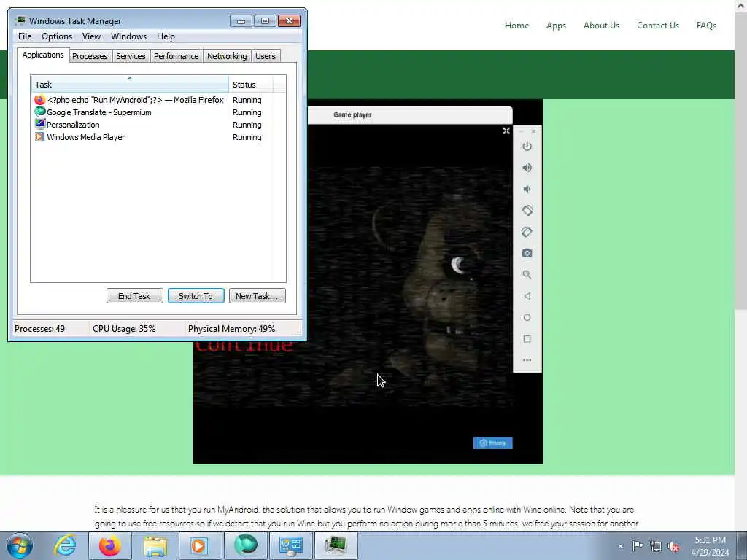Click the Android back triangle icon
The width and height of the screenshot is (747, 560).
(x=527, y=296)
